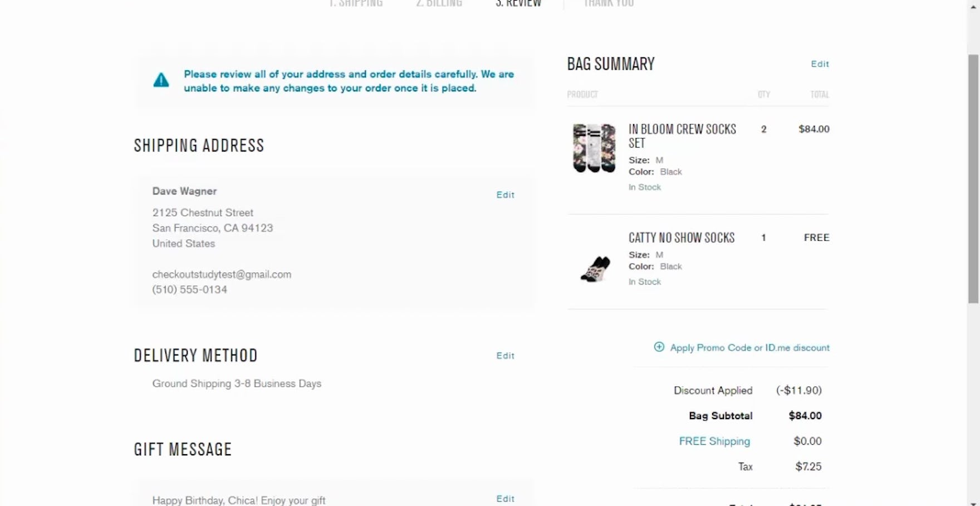Edit the gift message
Image resolution: width=980 pixels, height=506 pixels.
pos(505,499)
